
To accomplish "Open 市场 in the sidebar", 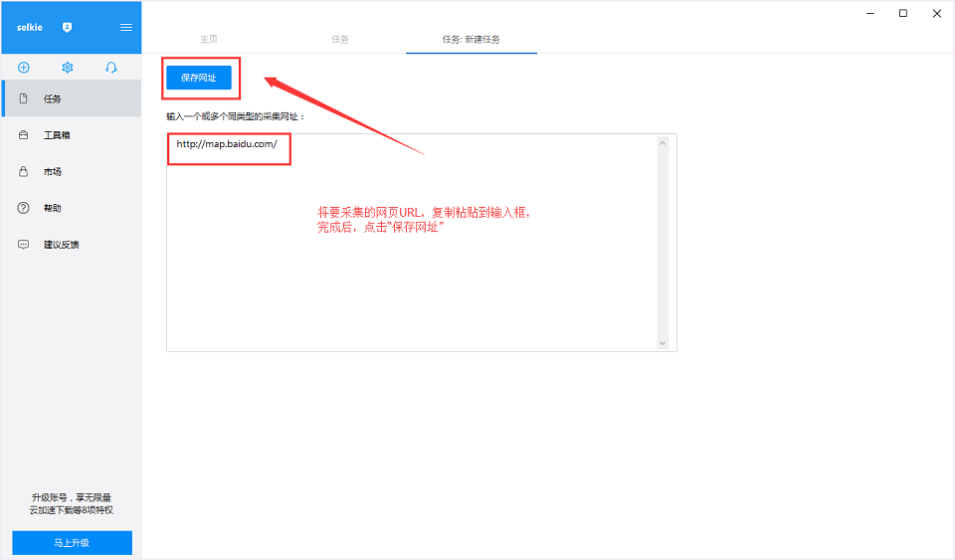I will pyautogui.click(x=72, y=172).
